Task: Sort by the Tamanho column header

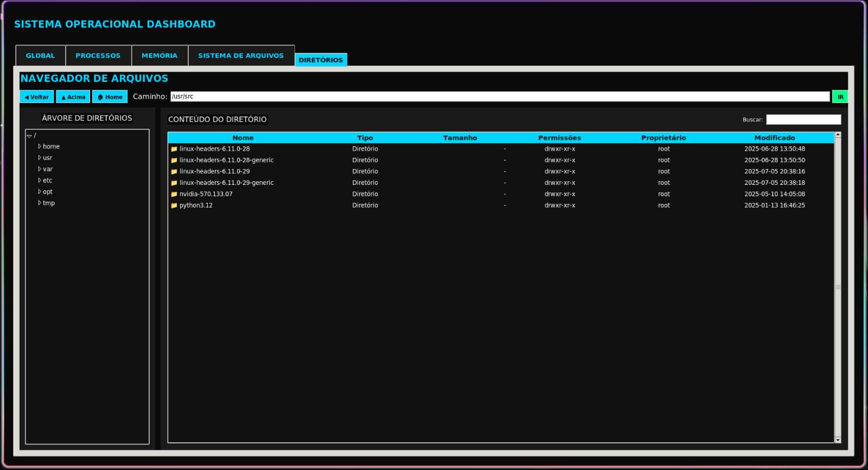Action: tap(460, 138)
